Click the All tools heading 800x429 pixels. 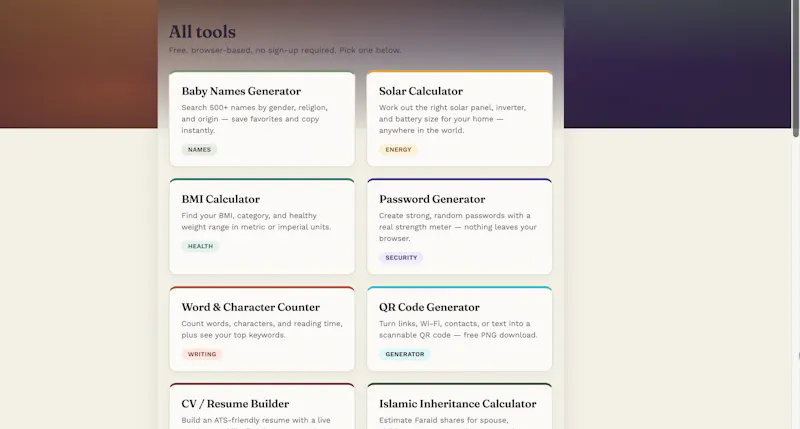(x=202, y=32)
